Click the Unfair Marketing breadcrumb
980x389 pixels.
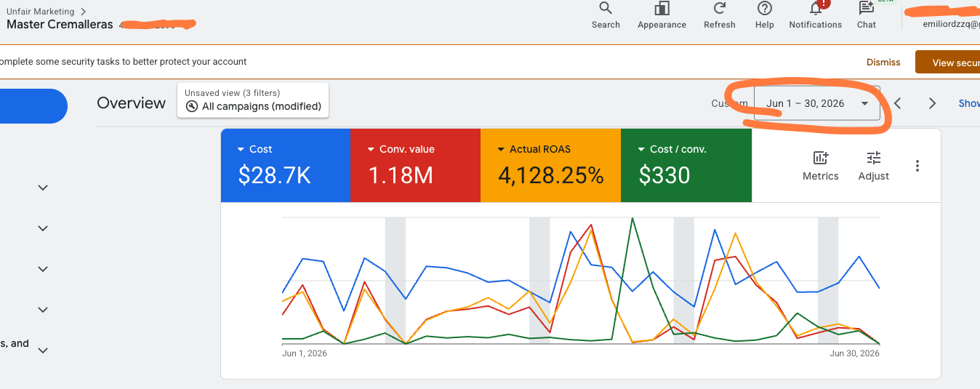pyautogui.click(x=41, y=12)
